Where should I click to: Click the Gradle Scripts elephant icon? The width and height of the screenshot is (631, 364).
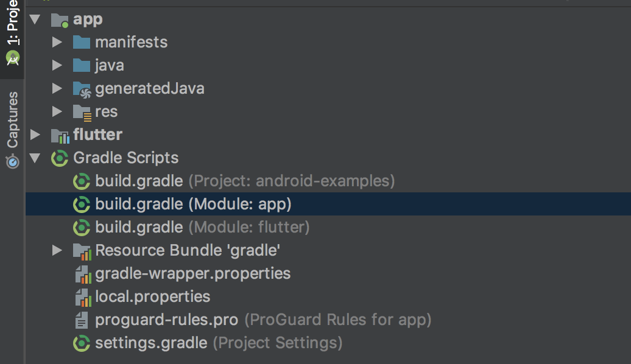[x=60, y=158]
